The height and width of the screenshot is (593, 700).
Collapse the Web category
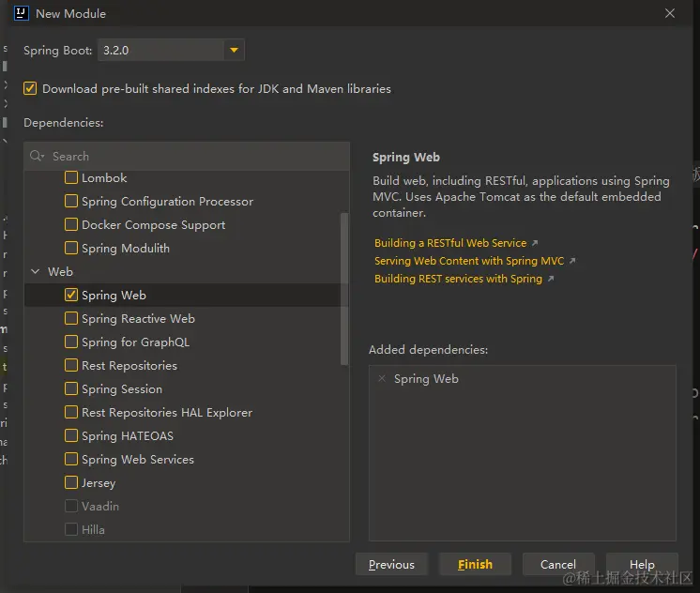(36, 271)
